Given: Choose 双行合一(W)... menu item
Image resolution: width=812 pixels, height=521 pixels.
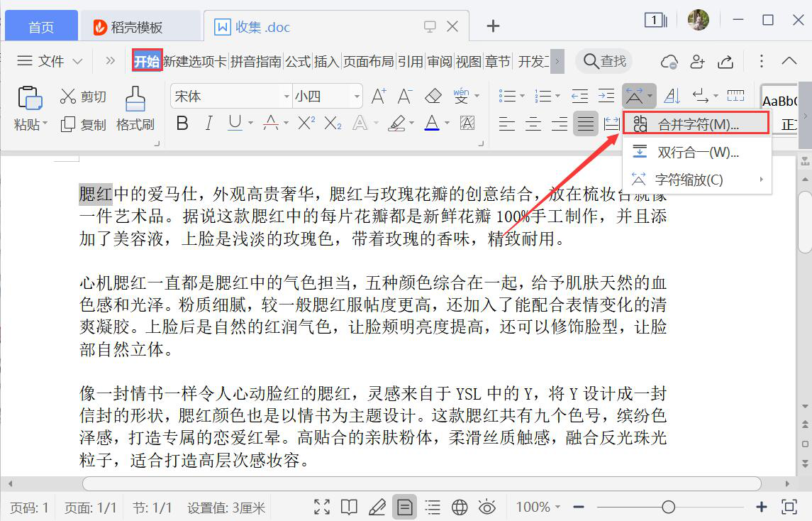Looking at the screenshot, I should (696, 153).
